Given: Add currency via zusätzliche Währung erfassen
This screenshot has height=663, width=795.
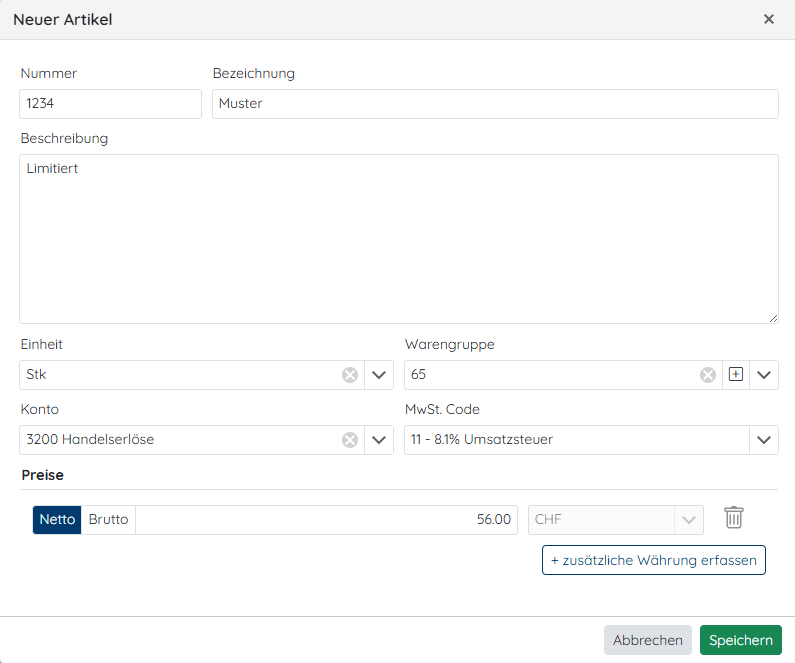Looking at the screenshot, I should 654,560.
